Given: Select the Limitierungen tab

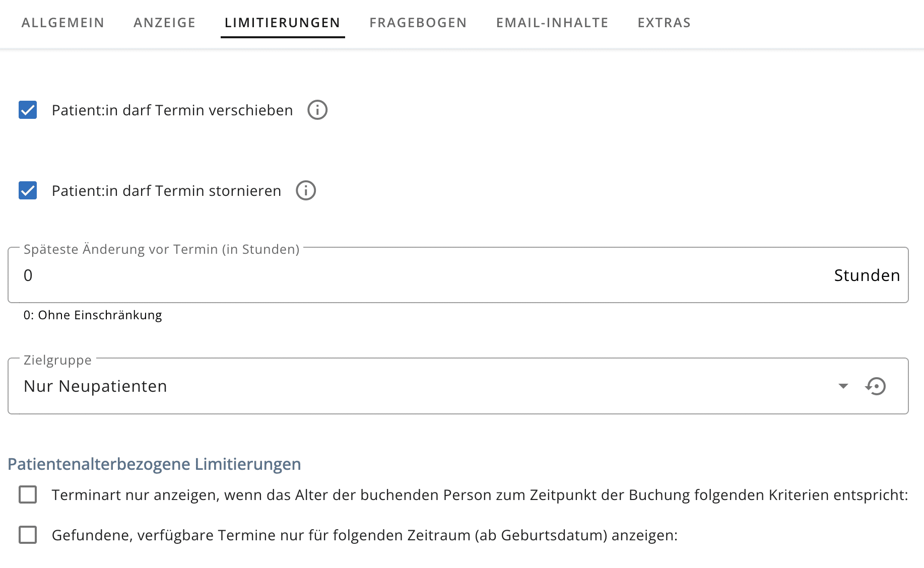Looking at the screenshot, I should (x=282, y=23).
